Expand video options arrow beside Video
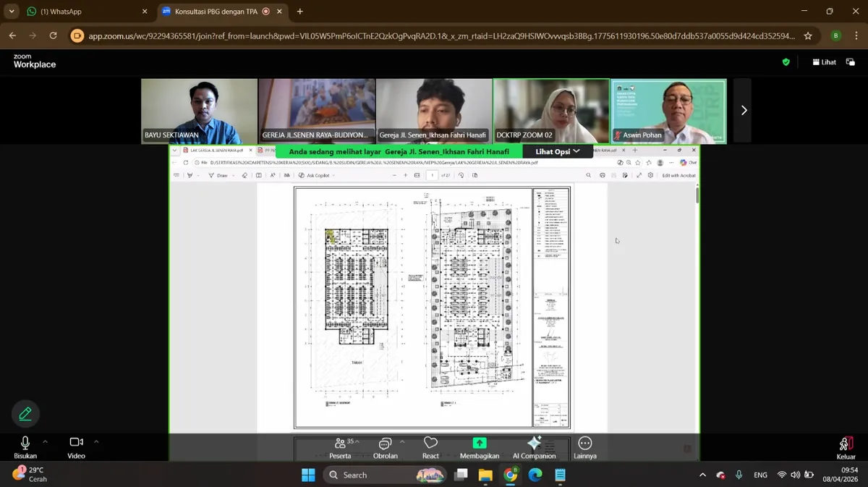This screenshot has width=868, height=487. pos(95,441)
